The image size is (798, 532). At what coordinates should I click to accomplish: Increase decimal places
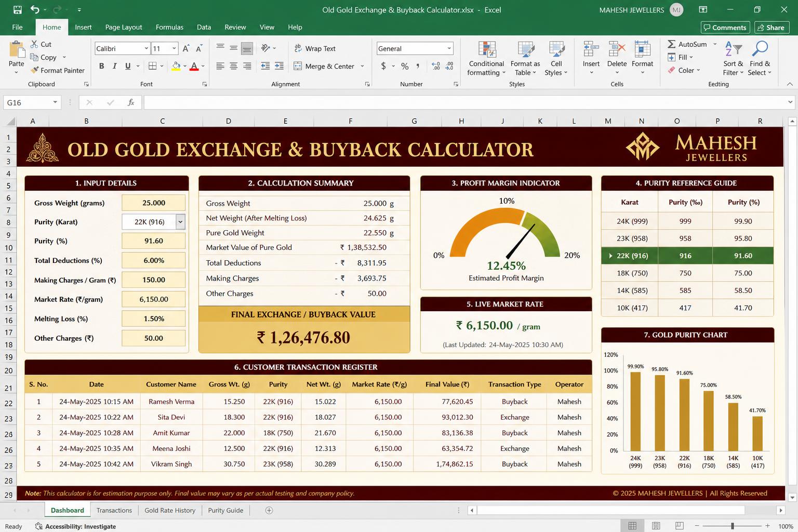436,66
